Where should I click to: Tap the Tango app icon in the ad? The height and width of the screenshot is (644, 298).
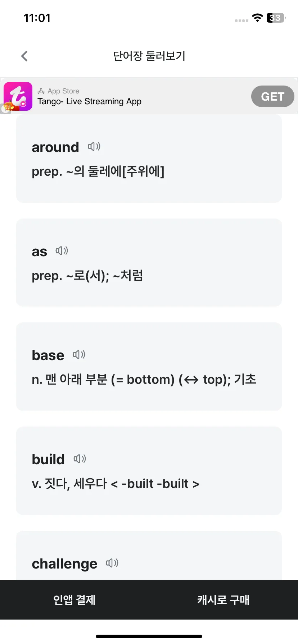[18, 96]
